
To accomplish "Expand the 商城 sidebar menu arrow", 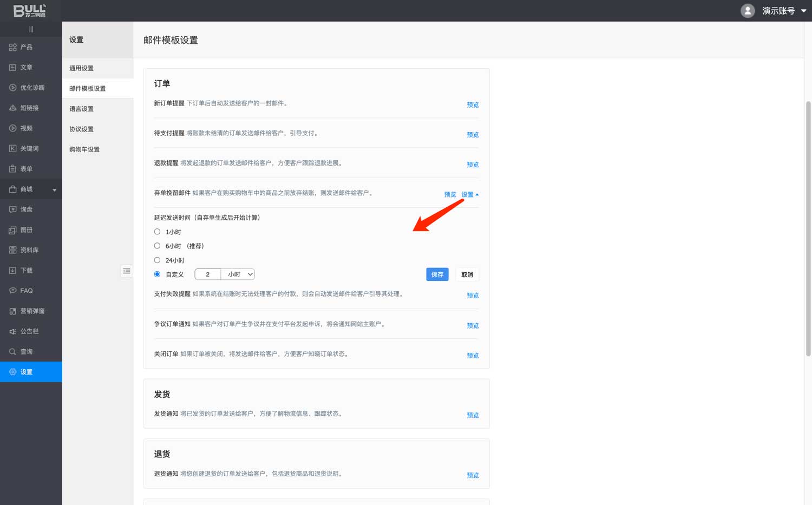I will tap(54, 190).
